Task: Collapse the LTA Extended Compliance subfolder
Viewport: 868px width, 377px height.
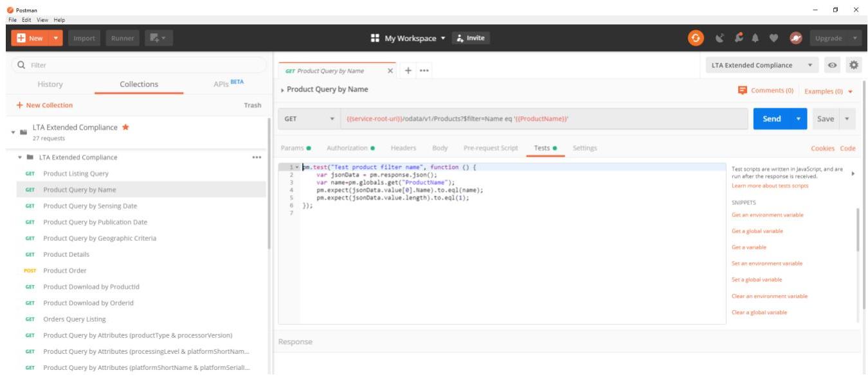Action: [20, 157]
